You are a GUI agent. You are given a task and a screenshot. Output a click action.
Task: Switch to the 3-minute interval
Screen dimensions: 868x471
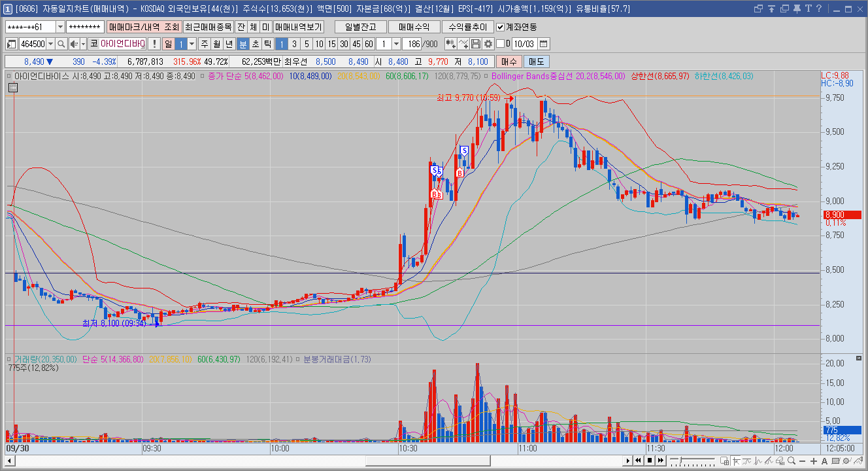pos(294,44)
